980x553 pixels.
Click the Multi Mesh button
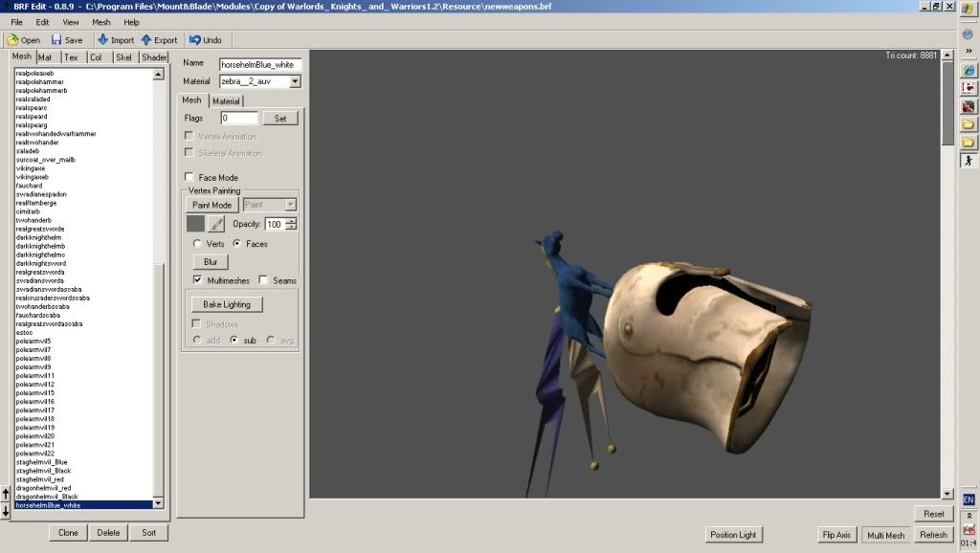(x=885, y=535)
